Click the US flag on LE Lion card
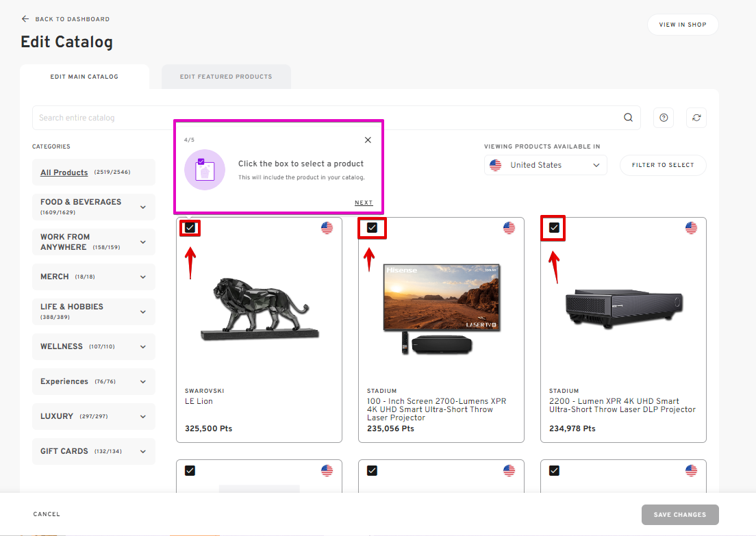The image size is (756, 536). click(327, 227)
